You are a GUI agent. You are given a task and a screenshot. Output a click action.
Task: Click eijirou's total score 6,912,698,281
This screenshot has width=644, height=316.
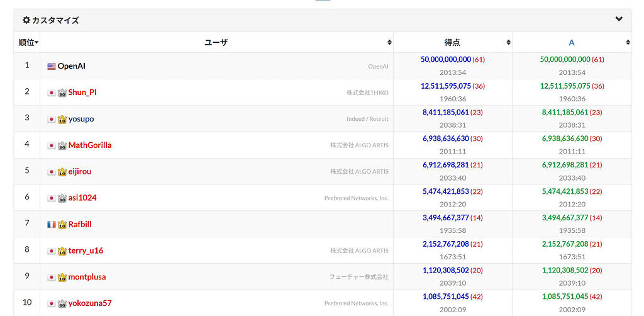pos(446,165)
